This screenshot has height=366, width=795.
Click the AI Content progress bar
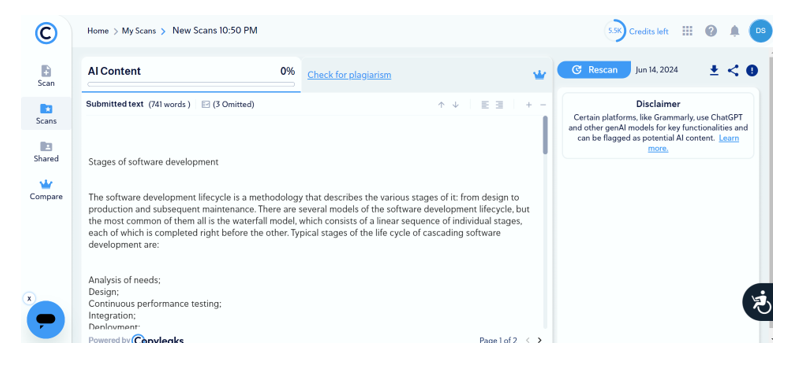point(191,85)
